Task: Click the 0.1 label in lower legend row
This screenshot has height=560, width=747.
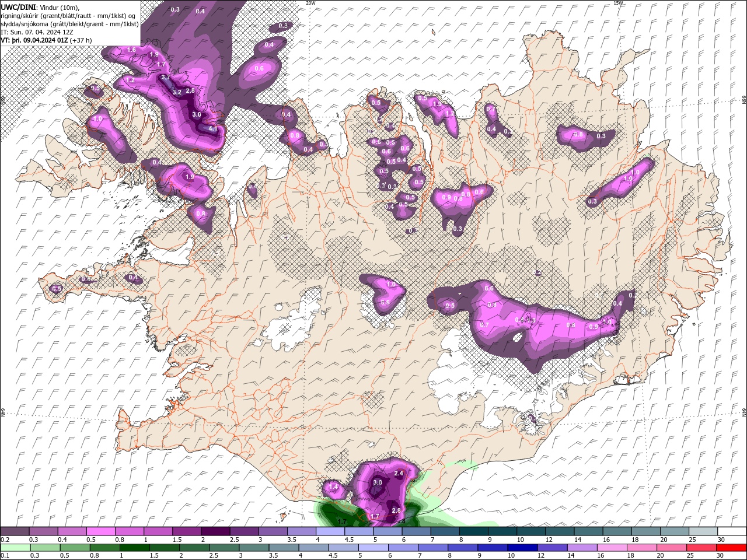Action: click(x=5, y=556)
